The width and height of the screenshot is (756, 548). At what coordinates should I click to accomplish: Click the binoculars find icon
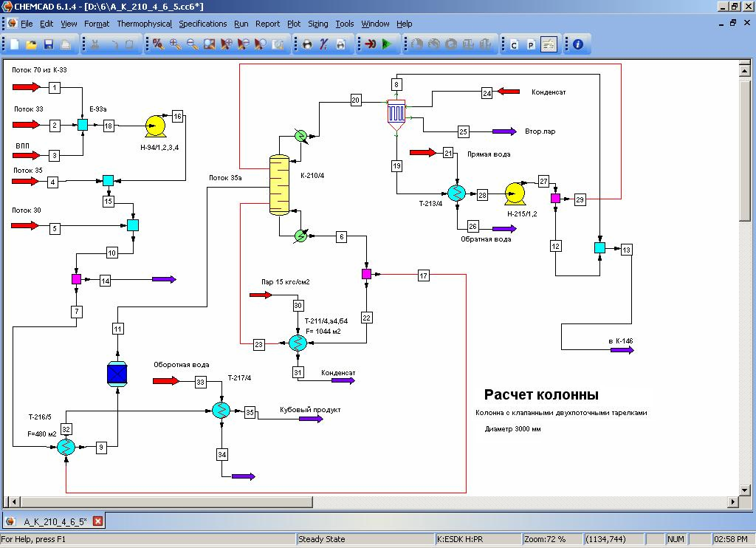[306, 44]
